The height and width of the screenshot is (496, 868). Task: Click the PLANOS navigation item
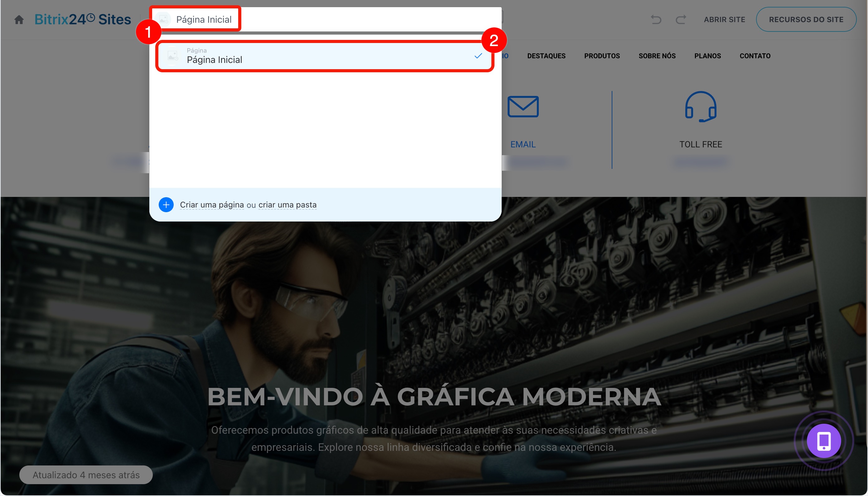click(x=707, y=56)
